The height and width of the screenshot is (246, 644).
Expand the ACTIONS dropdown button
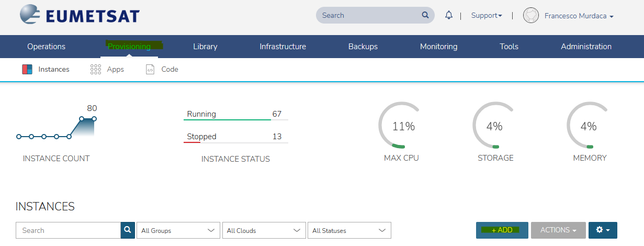(x=558, y=230)
